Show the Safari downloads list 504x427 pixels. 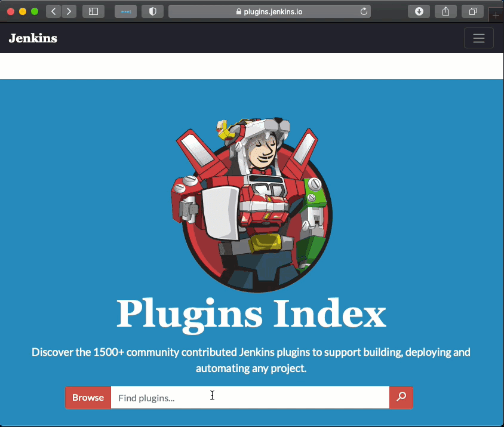click(419, 11)
